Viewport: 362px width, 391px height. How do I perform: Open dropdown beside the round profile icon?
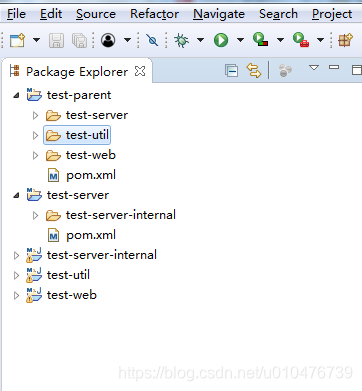tap(127, 40)
